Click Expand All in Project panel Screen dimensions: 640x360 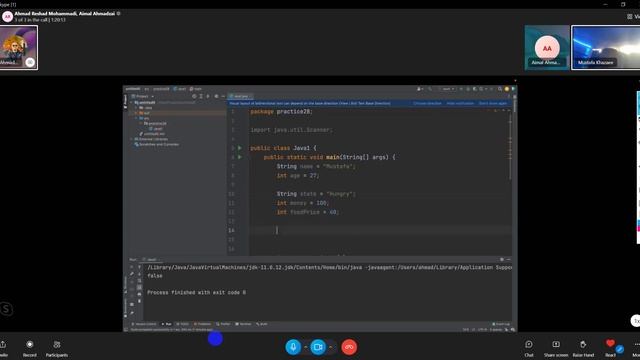click(x=201, y=96)
